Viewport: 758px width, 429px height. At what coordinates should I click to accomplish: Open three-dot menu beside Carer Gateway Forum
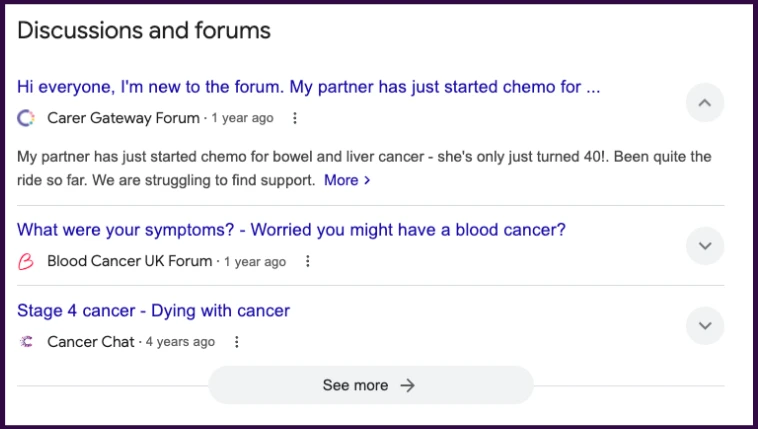[x=295, y=118]
